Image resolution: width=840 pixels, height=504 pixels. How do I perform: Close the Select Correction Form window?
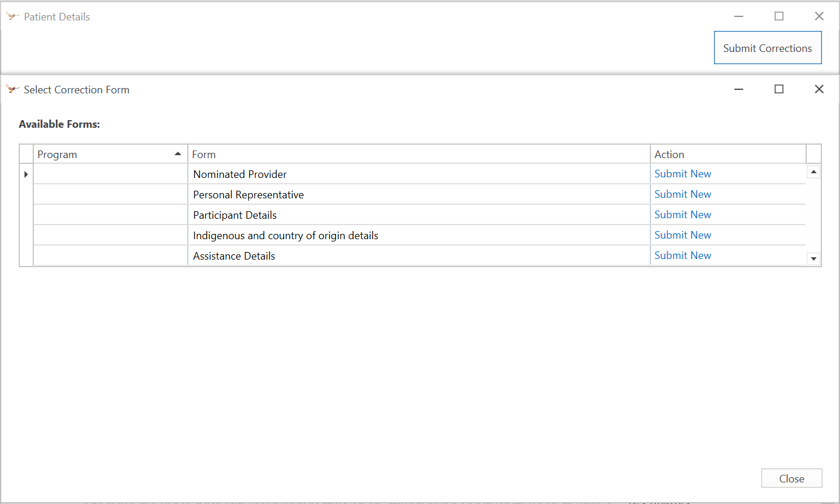[x=819, y=89]
